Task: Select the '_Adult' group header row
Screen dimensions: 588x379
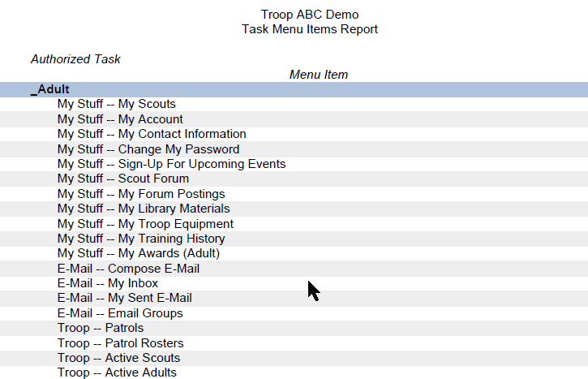Action: tap(294, 89)
